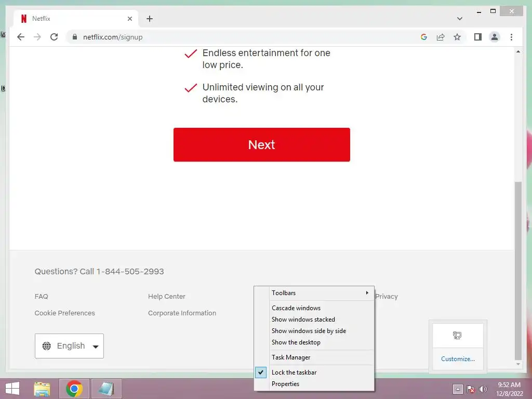The height and width of the screenshot is (399, 532).
Task: Choose Show the desktop
Action: 314,342
